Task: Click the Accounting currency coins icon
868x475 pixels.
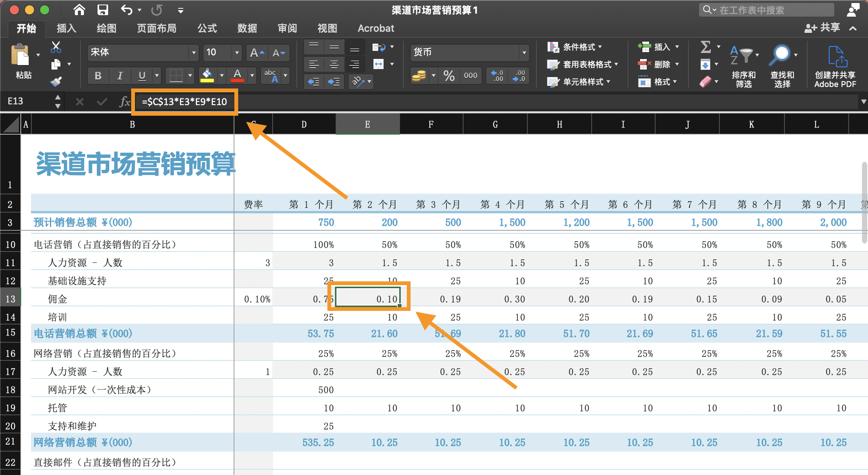Action: 419,76
